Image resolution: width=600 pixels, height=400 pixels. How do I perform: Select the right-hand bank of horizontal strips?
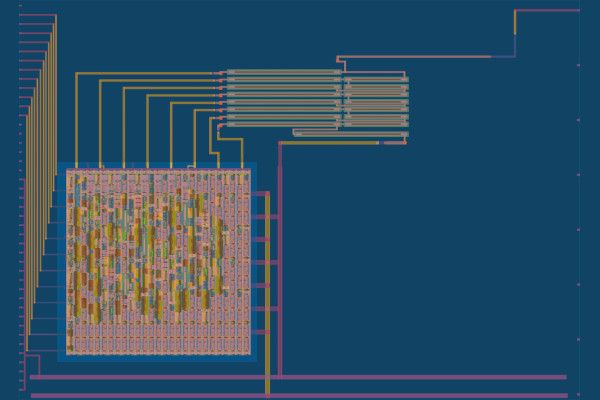376,100
